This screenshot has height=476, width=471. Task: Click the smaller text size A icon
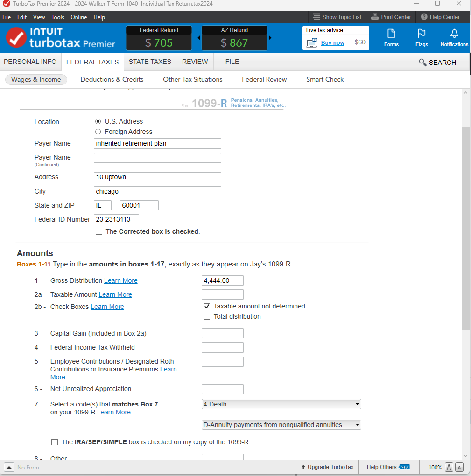tap(459, 468)
